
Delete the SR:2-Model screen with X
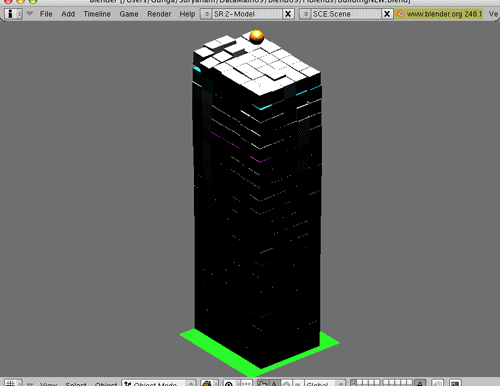[288, 14]
